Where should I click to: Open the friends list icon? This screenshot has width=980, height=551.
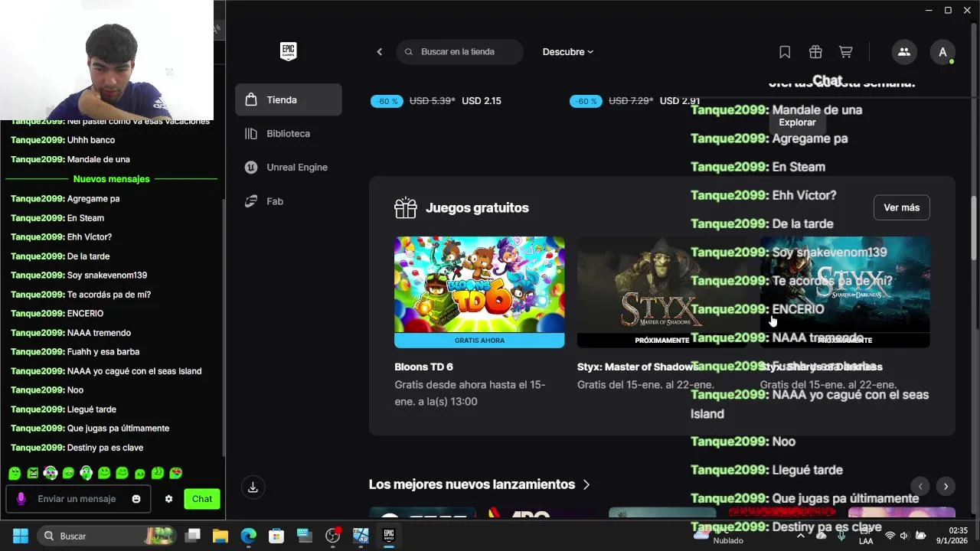tap(904, 52)
